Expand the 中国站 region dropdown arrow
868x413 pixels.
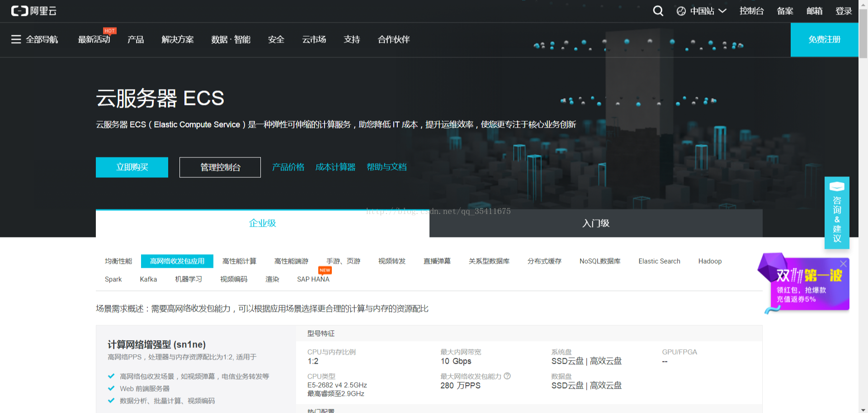722,11
